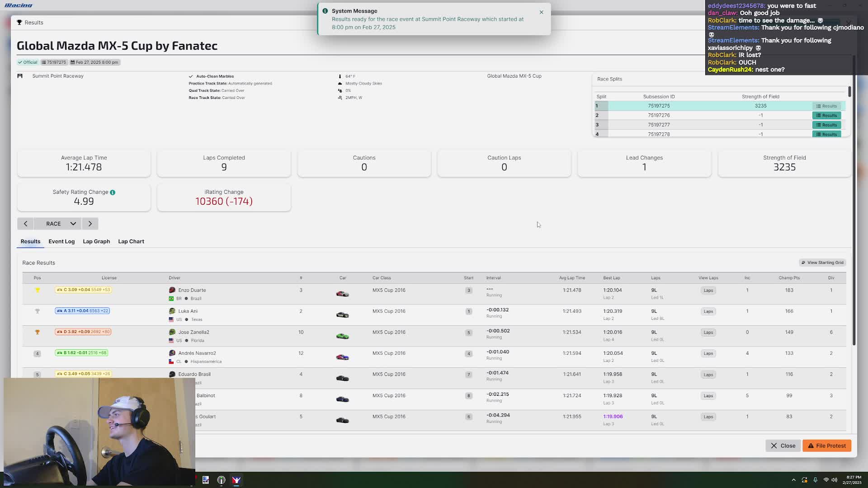Image resolution: width=868 pixels, height=488 pixels.
Task: Click the Inc column header
Action: point(747,278)
